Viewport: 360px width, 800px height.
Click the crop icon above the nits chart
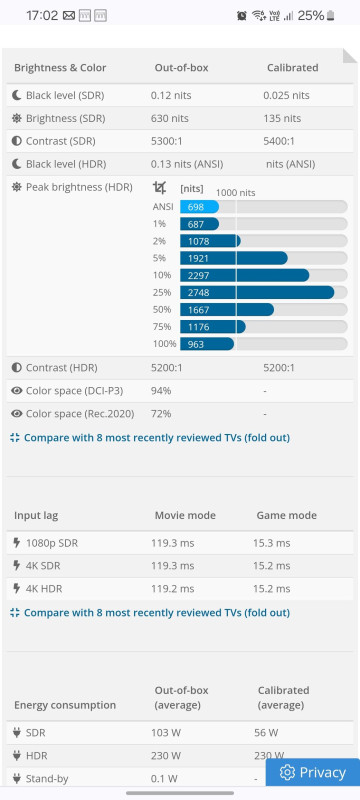[160, 188]
